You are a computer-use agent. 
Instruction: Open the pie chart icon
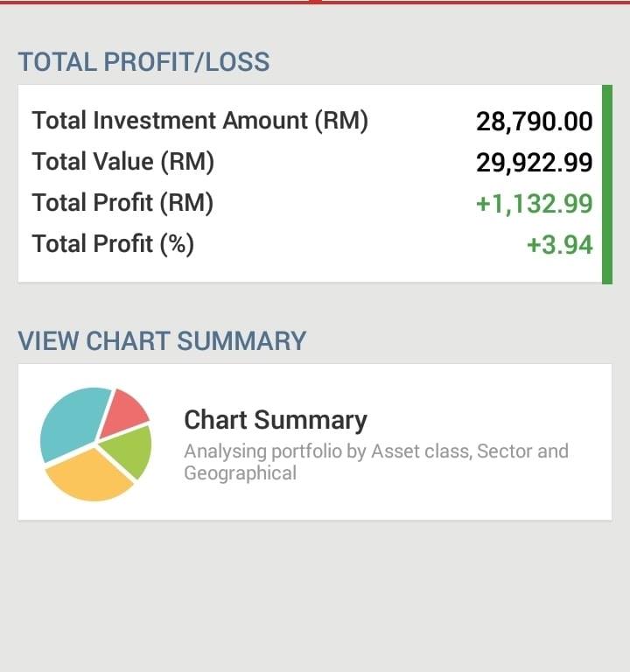95,444
